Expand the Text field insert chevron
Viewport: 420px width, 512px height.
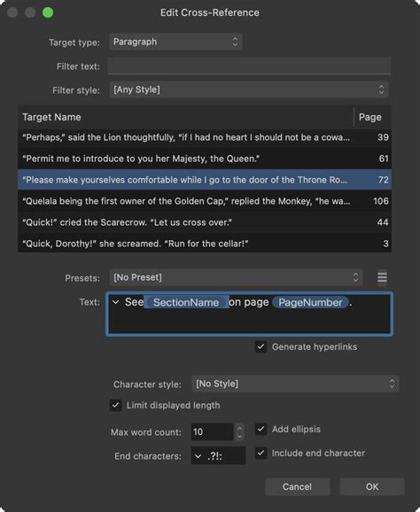pos(115,302)
